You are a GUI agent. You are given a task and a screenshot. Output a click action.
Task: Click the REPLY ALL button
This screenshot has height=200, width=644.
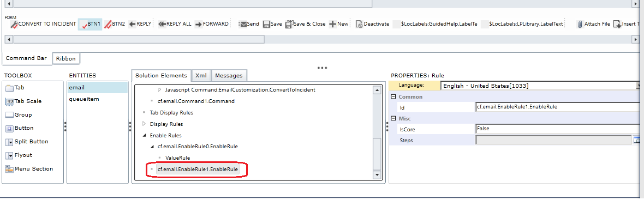(175, 24)
